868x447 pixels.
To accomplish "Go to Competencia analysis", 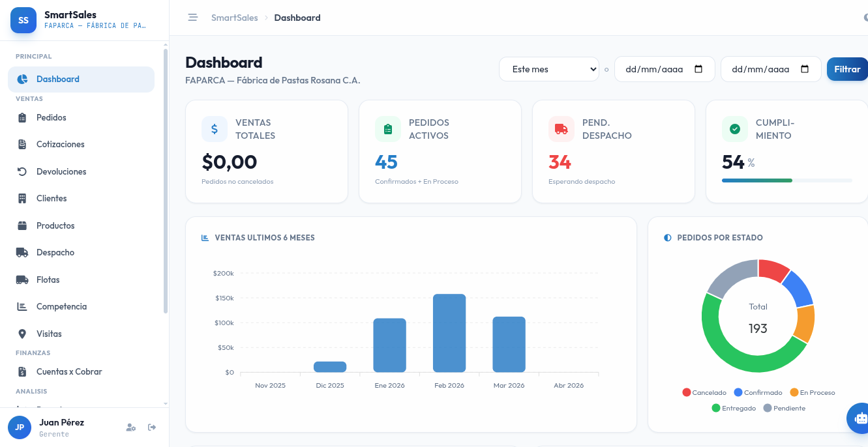I will (x=81, y=306).
